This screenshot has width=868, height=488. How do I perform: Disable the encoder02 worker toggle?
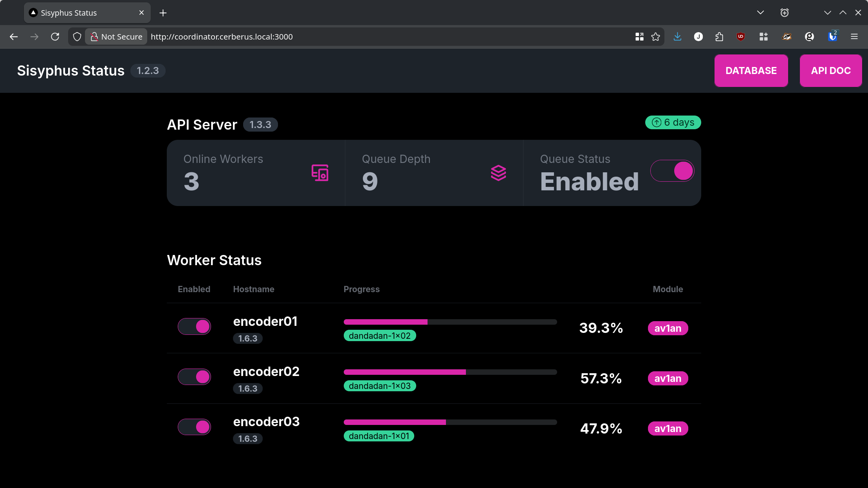click(x=195, y=377)
